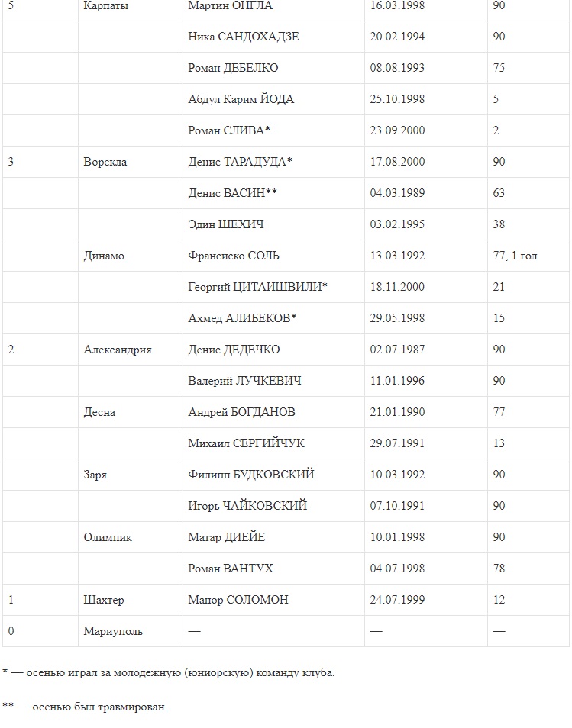This screenshot has height=728, width=572.
Task: Select the name Георгий ЦИТАИШВИЛИ*
Action: point(257,287)
